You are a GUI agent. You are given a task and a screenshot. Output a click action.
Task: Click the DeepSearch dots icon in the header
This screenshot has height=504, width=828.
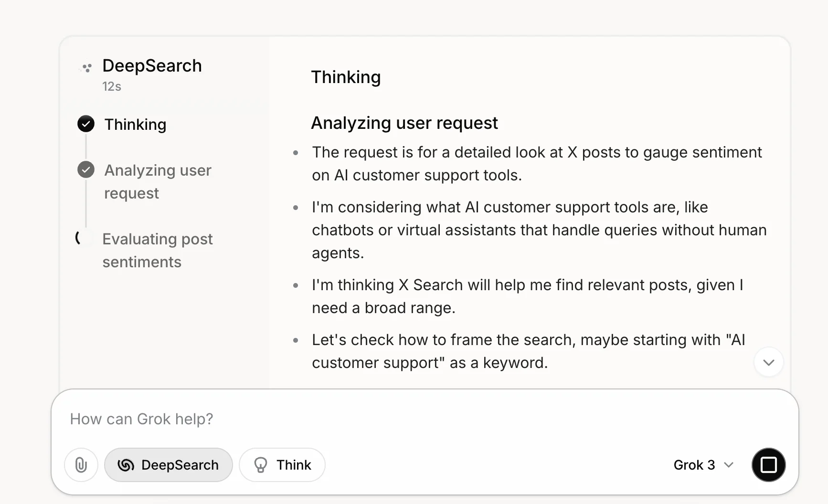click(86, 68)
